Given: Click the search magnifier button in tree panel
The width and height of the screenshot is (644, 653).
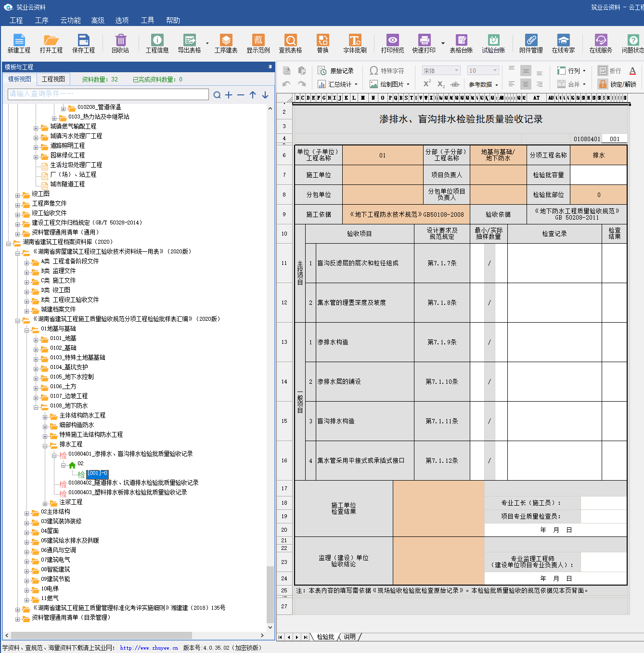Looking at the screenshot, I should point(217,95).
